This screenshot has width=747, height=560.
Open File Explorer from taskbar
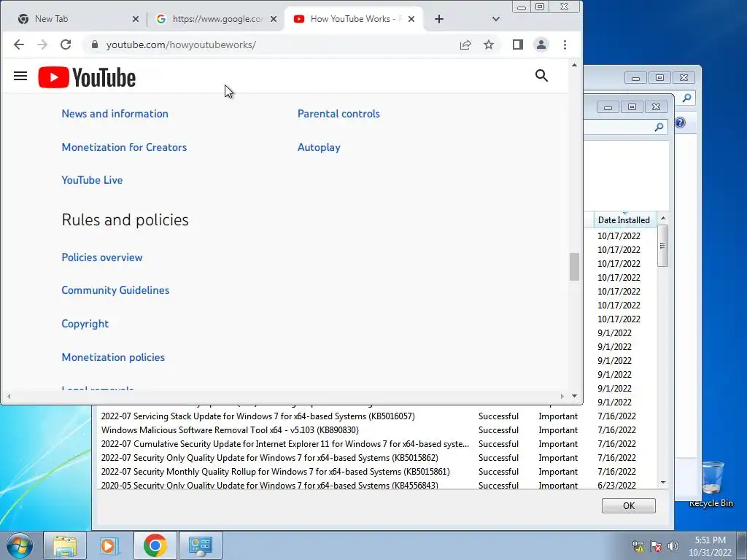(x=65, y=545)
